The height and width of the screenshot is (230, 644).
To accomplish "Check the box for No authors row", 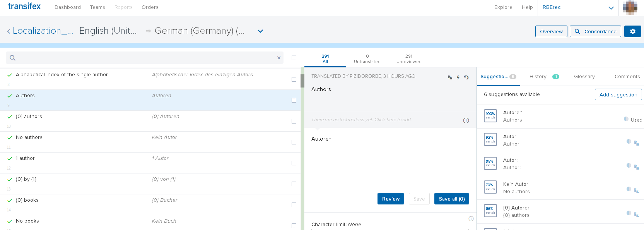I will coord(294,142).
